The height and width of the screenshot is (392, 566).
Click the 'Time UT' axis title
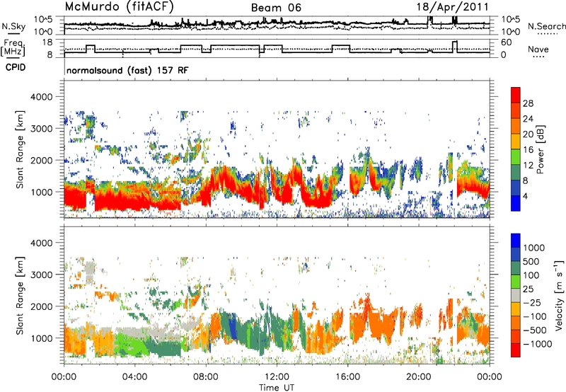[x=277, y=387]
